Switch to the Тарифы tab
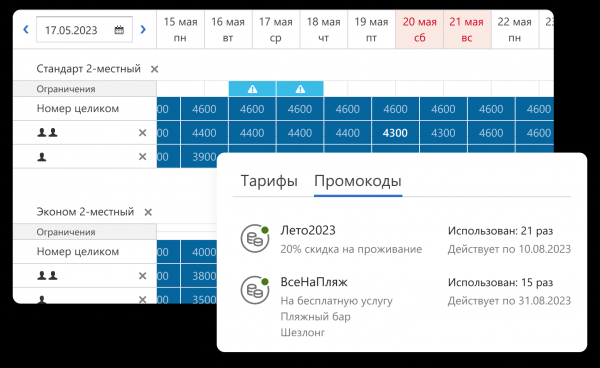Image resolution: width=600 pixels, height=368 pixels. point(269,181)
